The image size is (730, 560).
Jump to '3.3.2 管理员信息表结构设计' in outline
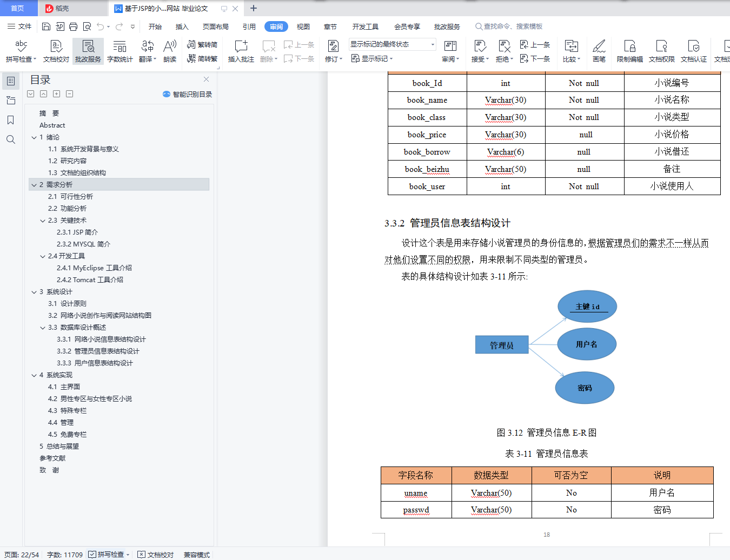point(98,351)
